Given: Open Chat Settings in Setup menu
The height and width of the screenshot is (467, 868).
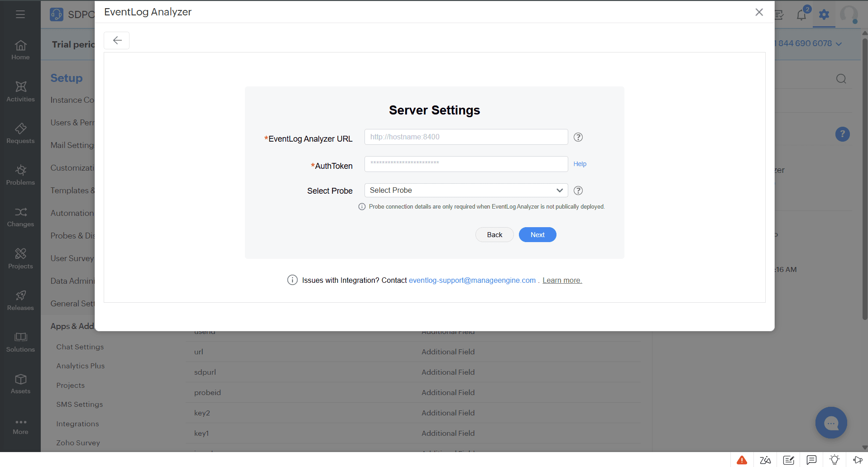Looking at the screenshot, I should tap(80, 347).
